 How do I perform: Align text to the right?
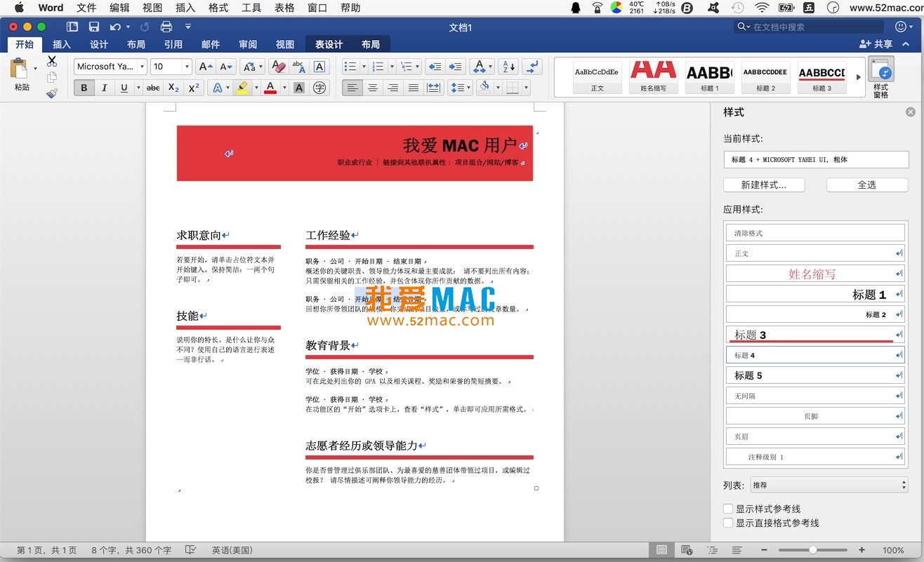coord(393,88)
